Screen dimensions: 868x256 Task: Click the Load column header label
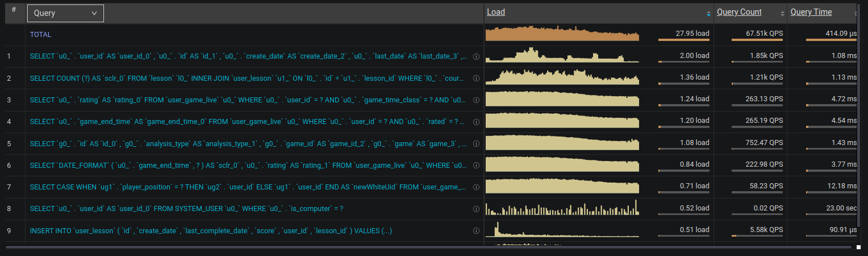click(x=496, y=12)
